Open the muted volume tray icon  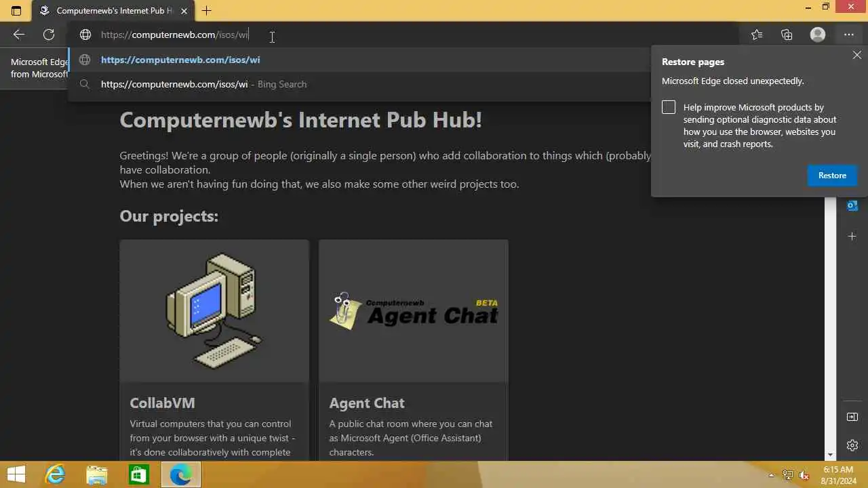coord(804,475)
